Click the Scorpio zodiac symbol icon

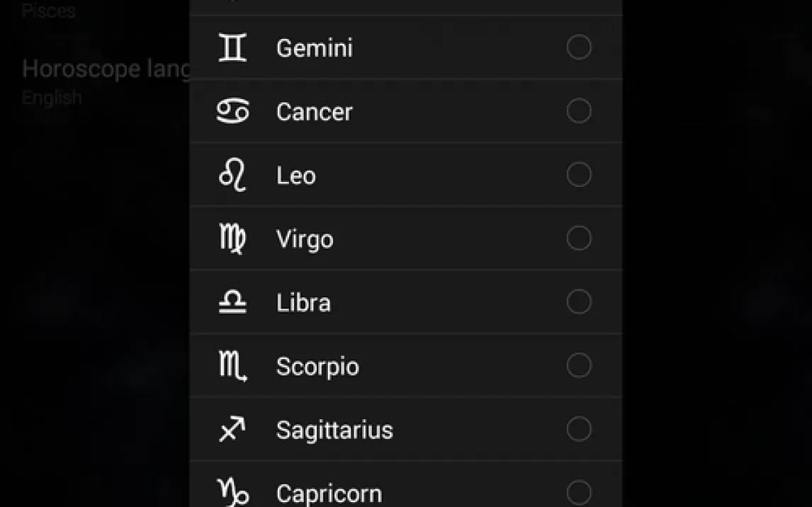[x=232, y=366]
